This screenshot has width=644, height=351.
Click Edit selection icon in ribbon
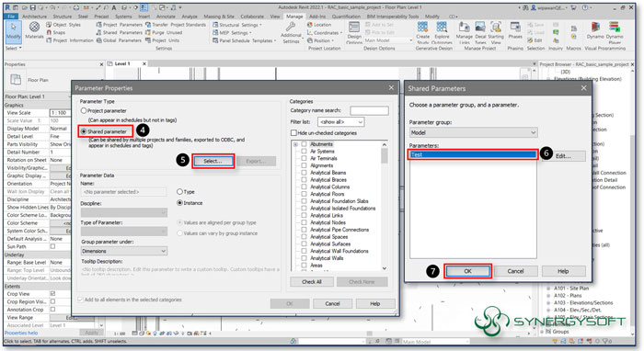point(535,40)
